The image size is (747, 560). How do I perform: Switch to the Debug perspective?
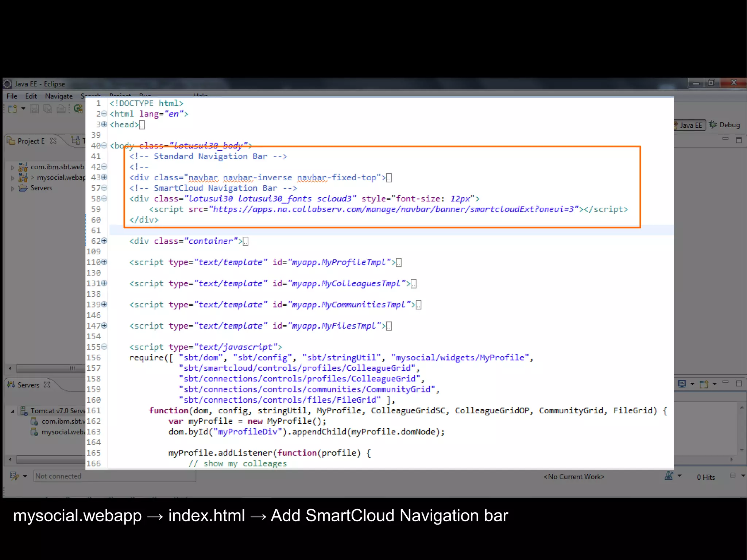(724, 125)
